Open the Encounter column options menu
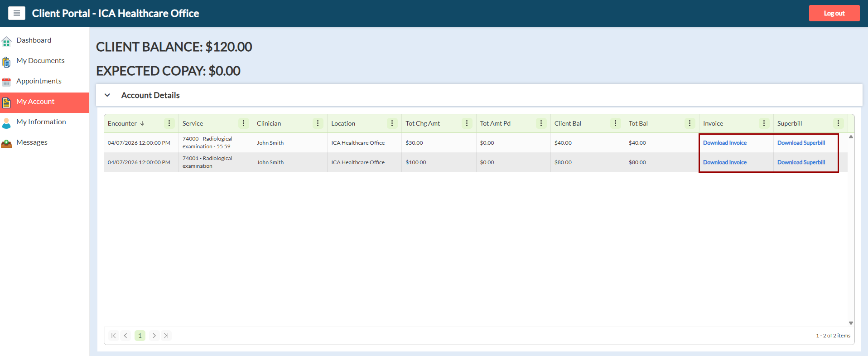The width and height of the screenshot is (868, 356). point(169,123)
